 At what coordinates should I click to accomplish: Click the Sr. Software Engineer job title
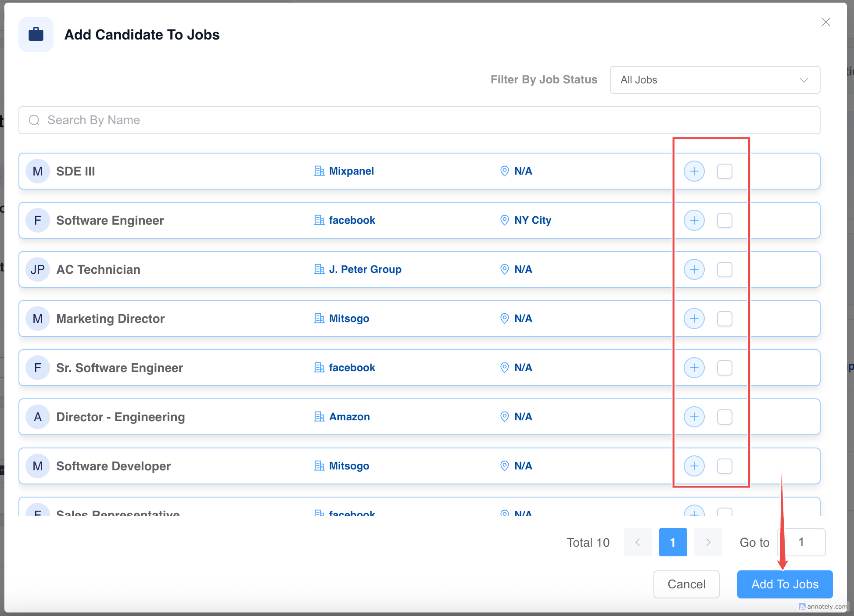[x=120, y=368]
